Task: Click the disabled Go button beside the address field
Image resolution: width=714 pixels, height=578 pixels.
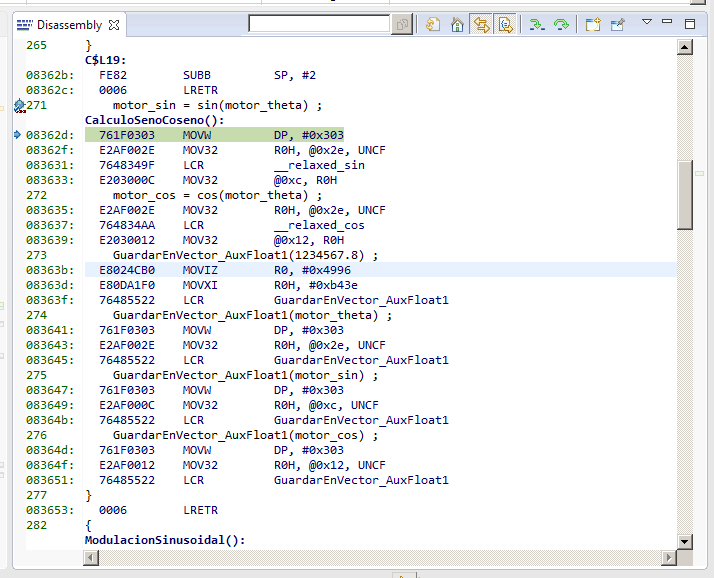Action: (402, 24)
